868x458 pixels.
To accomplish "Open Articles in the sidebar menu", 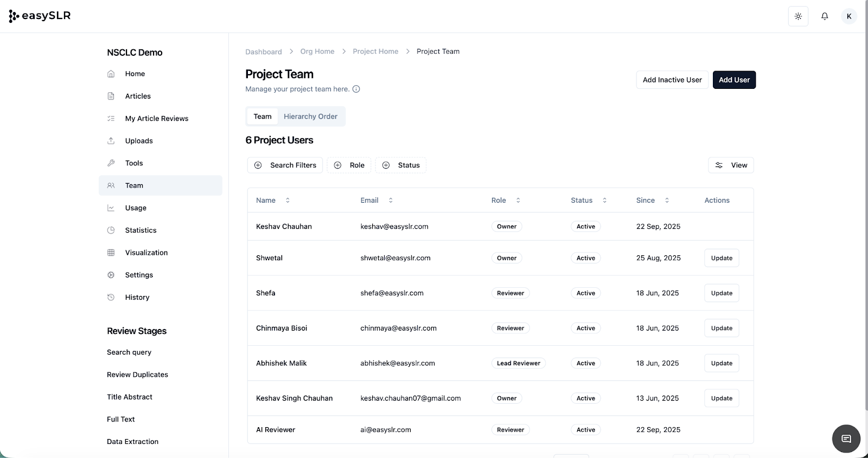I will pos(138,96).
